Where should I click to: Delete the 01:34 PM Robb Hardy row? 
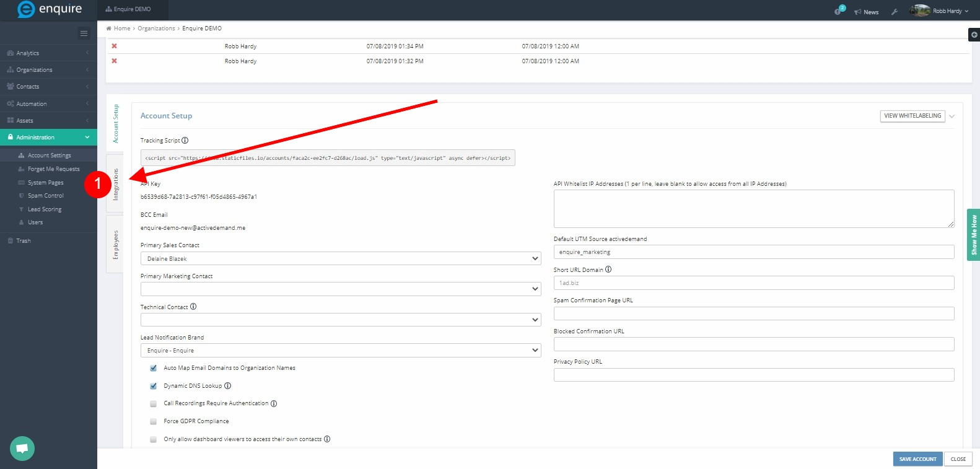click(114, 46)
